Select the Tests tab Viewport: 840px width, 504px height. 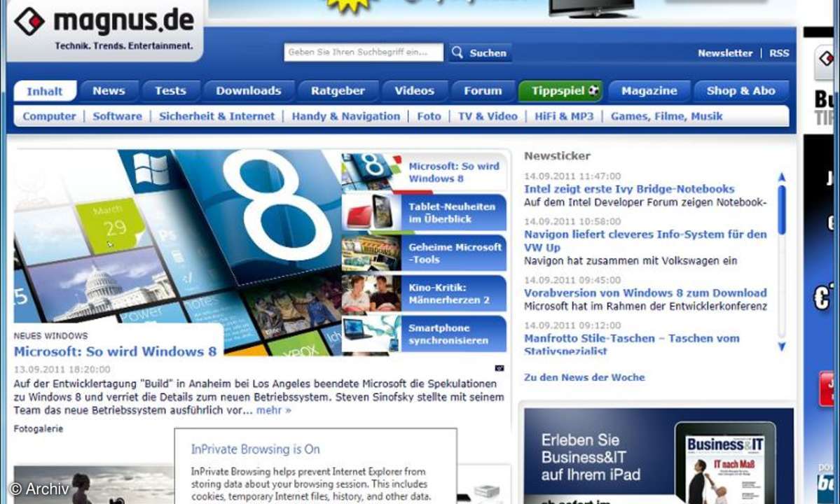170,91
